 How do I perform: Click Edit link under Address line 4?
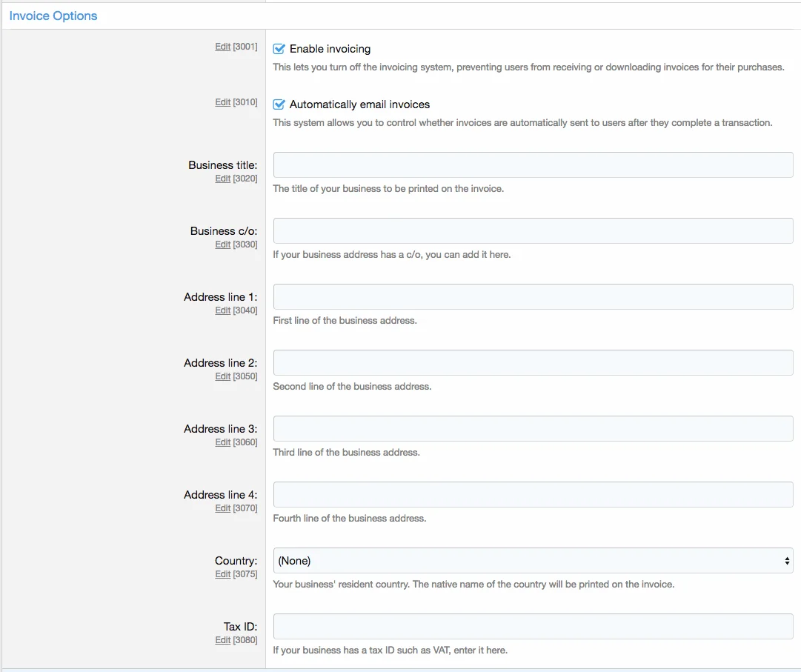[x=222, y=508]
